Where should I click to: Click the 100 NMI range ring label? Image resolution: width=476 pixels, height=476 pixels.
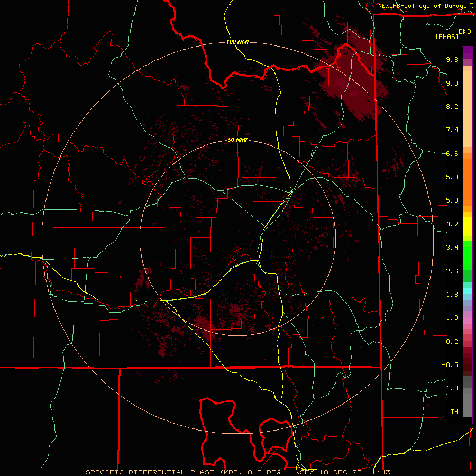[237, 42]
